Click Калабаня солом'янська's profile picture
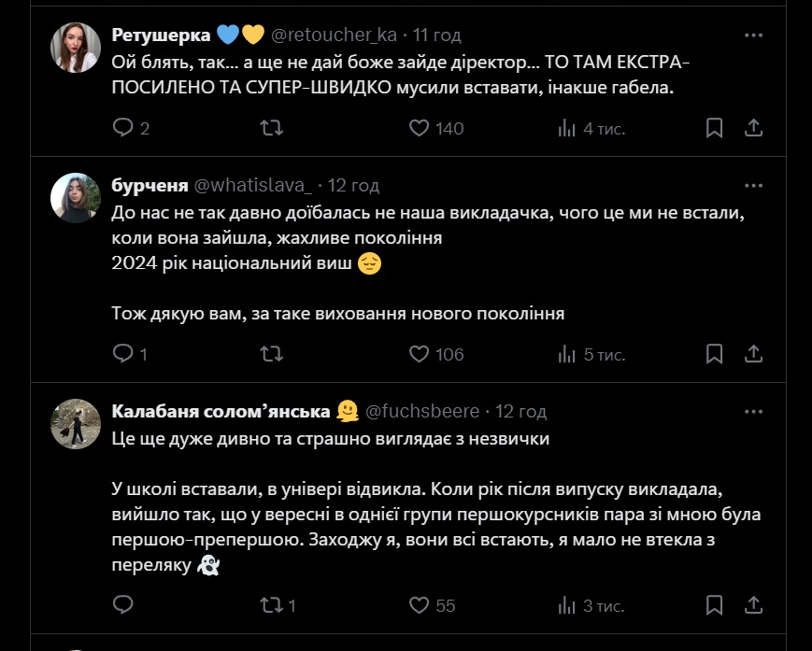 pyautogui.click(x=76, y=424)
